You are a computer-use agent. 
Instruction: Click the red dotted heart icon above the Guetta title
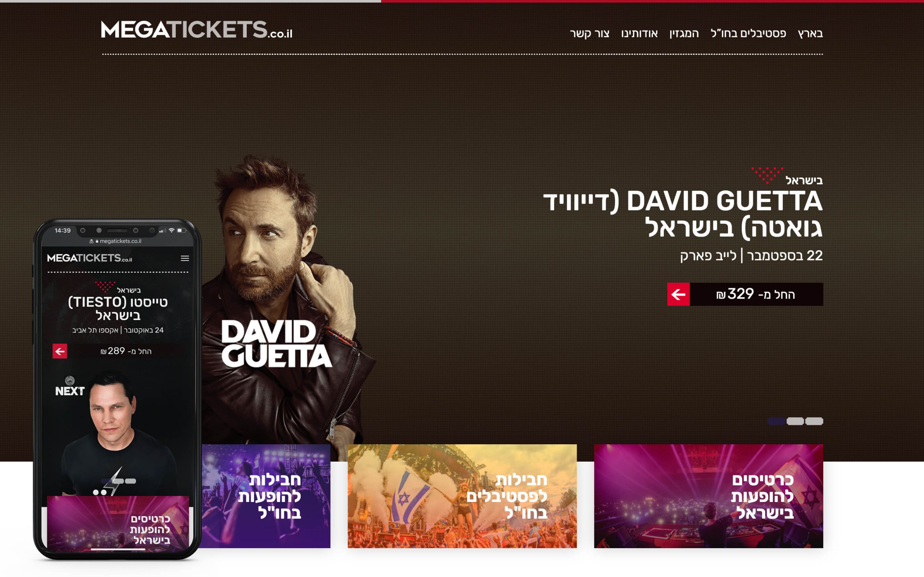[767, 175]
